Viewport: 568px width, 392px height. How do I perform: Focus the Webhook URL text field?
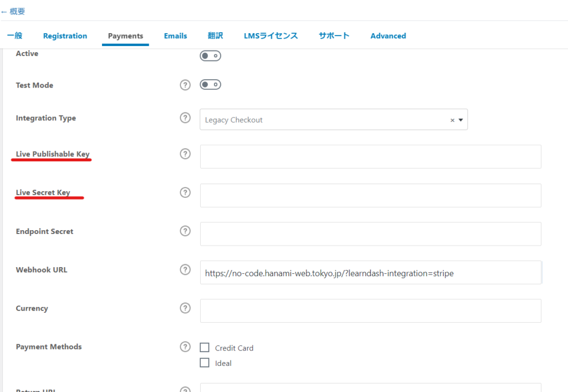(370, 273)
